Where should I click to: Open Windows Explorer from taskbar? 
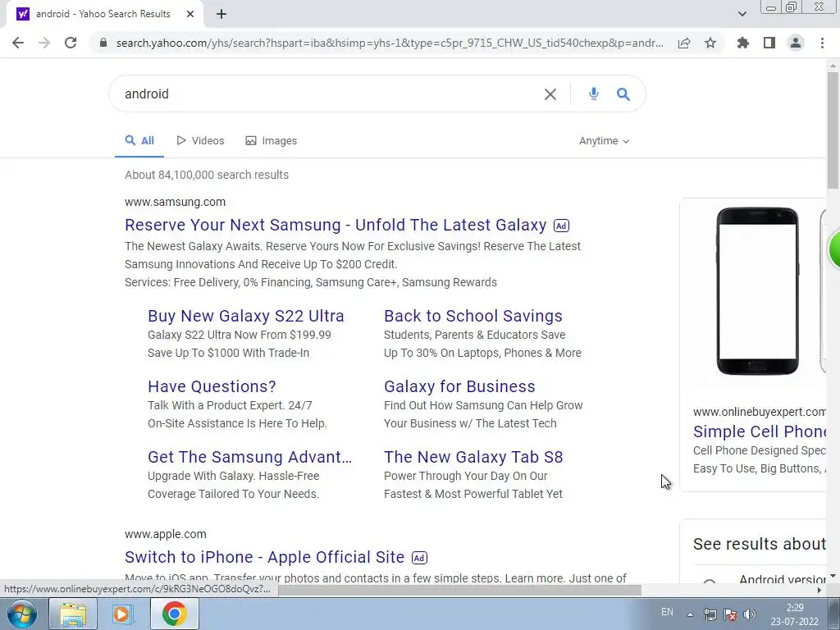(x=73, y=614)
